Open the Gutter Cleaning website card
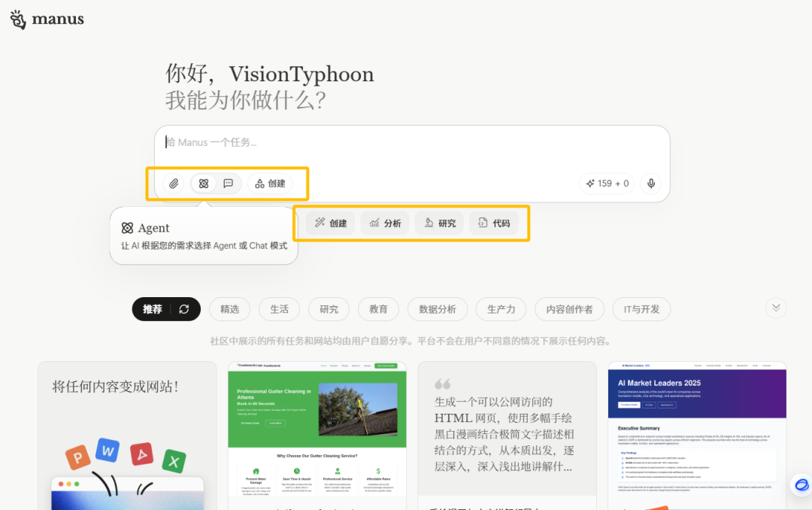 [317, 436]
